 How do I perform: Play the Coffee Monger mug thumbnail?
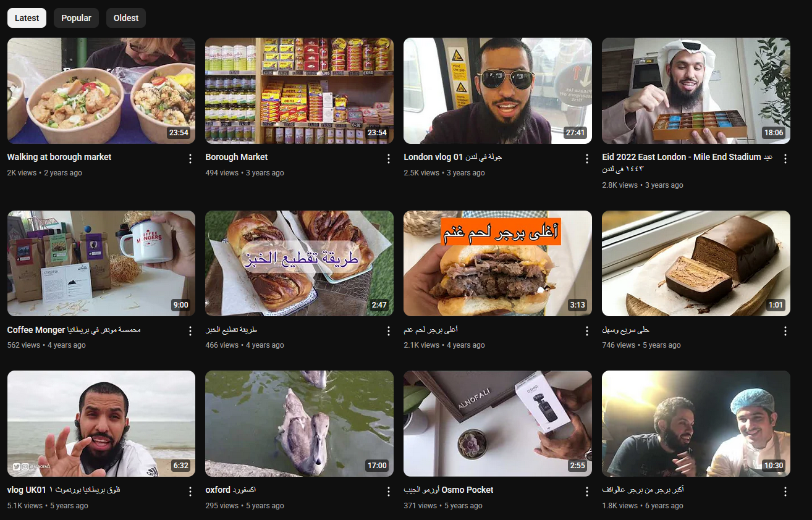click(101, 264)
